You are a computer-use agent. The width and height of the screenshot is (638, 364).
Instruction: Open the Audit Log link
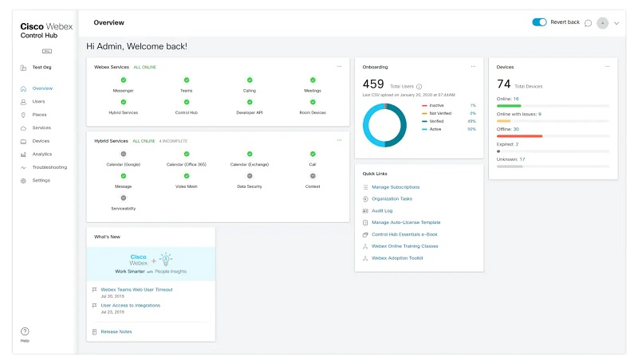coord(382,211)
